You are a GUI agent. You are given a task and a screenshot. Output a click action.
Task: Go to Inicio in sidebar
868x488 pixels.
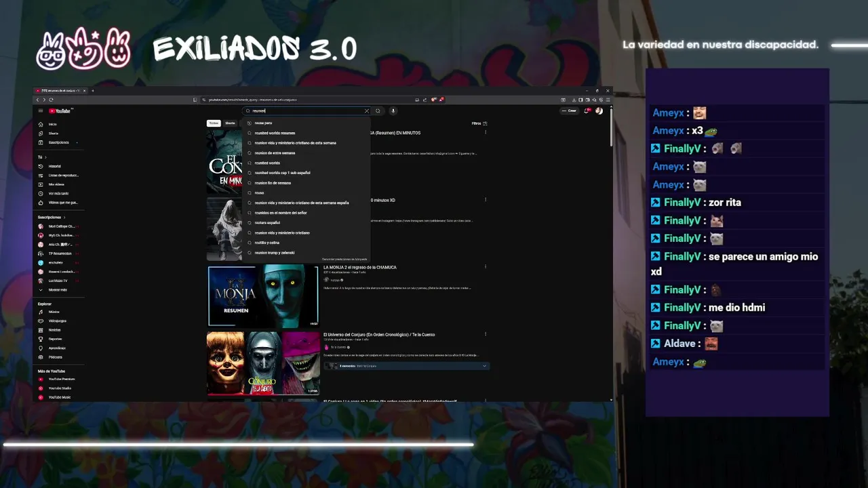(58, 124)
